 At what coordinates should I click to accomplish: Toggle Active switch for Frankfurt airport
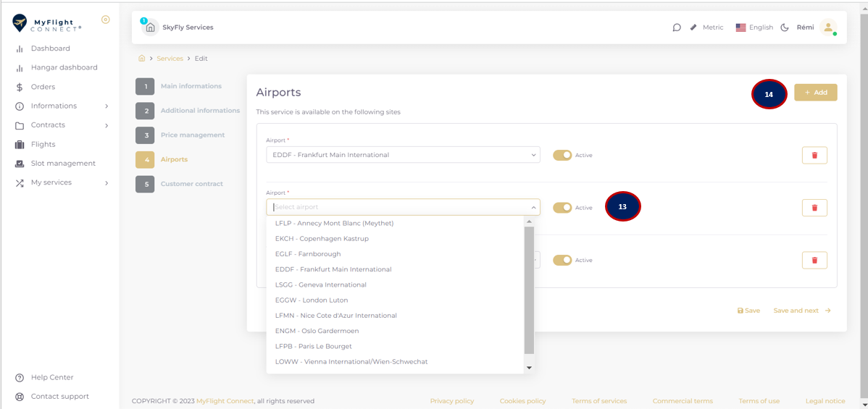pyautogui.click(x=562, y=155)
